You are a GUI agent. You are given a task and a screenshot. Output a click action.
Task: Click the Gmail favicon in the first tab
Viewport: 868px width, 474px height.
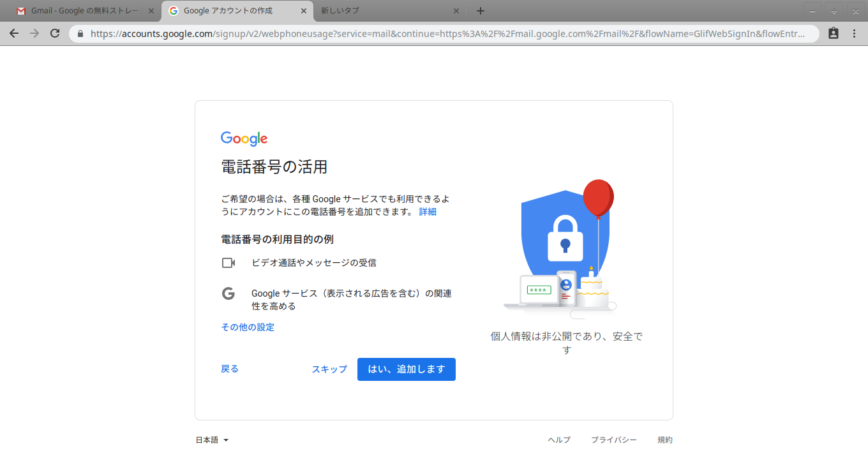tap(21, 11)
